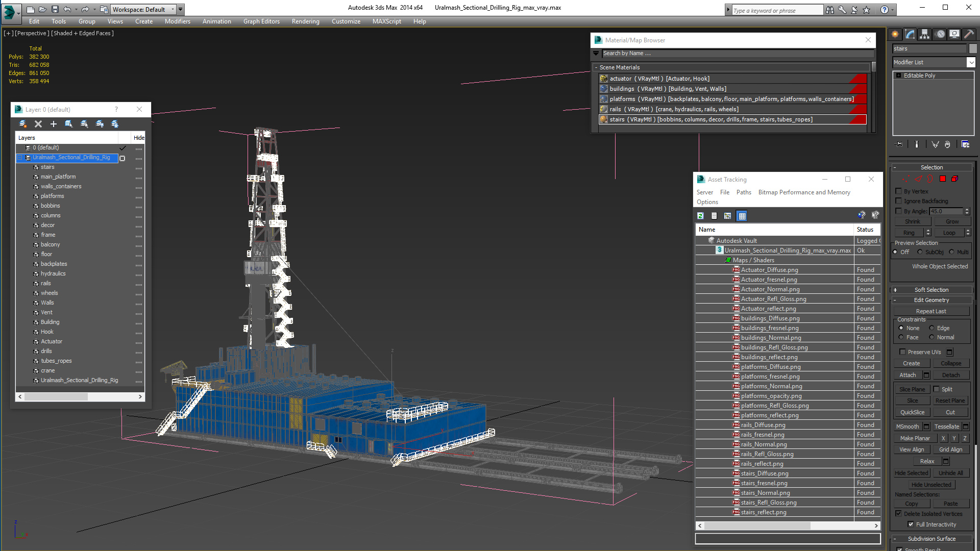Open the Motion command panel tab

tap(940, 34)
